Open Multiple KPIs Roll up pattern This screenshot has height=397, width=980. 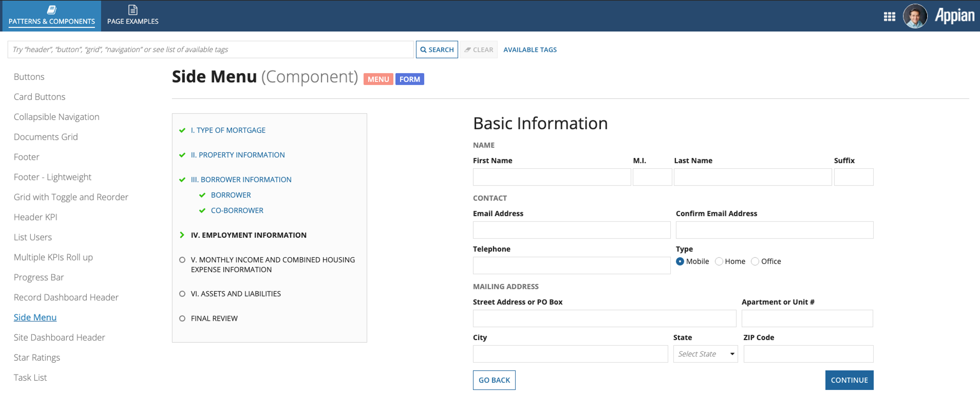(x=53, y=257)
